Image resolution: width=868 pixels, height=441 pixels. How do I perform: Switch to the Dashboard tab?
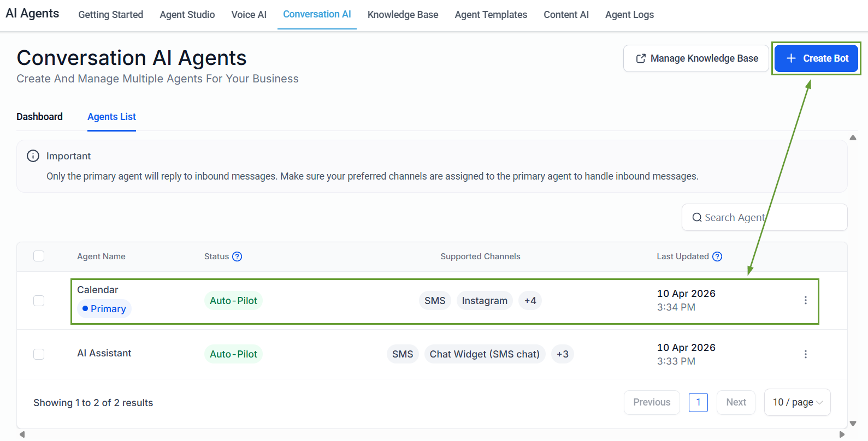tap(39, 117)
